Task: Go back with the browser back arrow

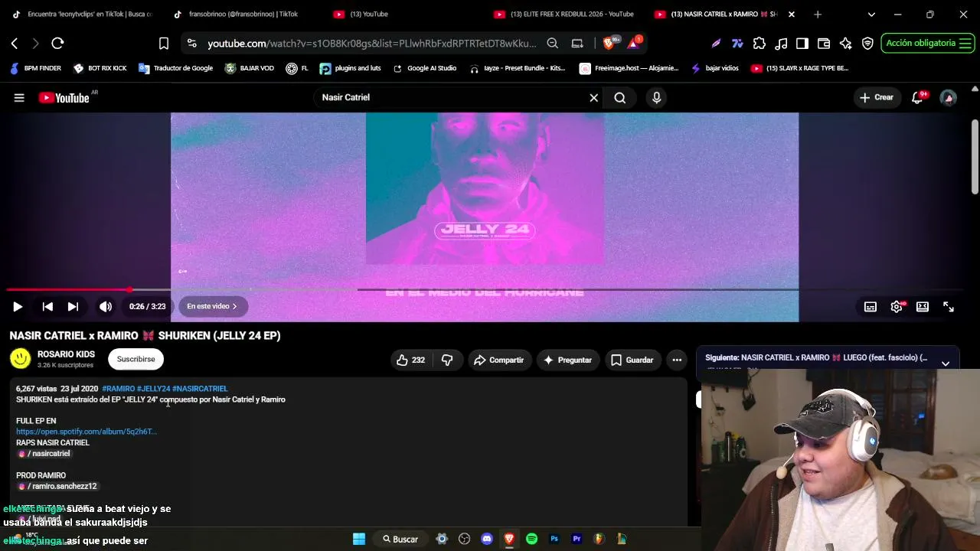Action: click(15, 44)
